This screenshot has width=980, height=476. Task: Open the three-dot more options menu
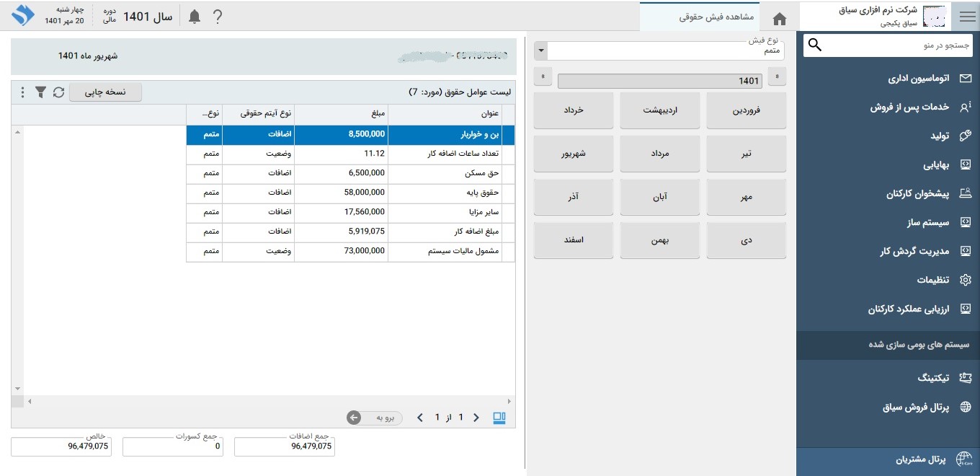(22, 92)
